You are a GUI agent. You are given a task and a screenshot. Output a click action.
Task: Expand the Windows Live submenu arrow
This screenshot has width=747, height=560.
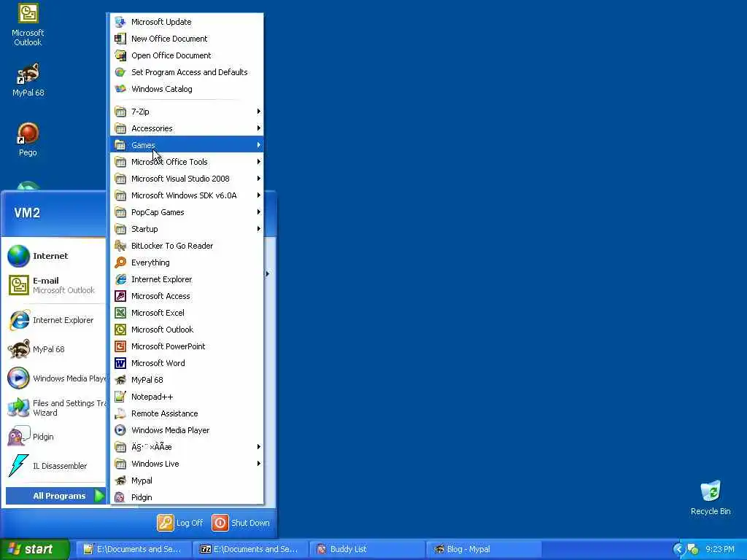(259, 463)
